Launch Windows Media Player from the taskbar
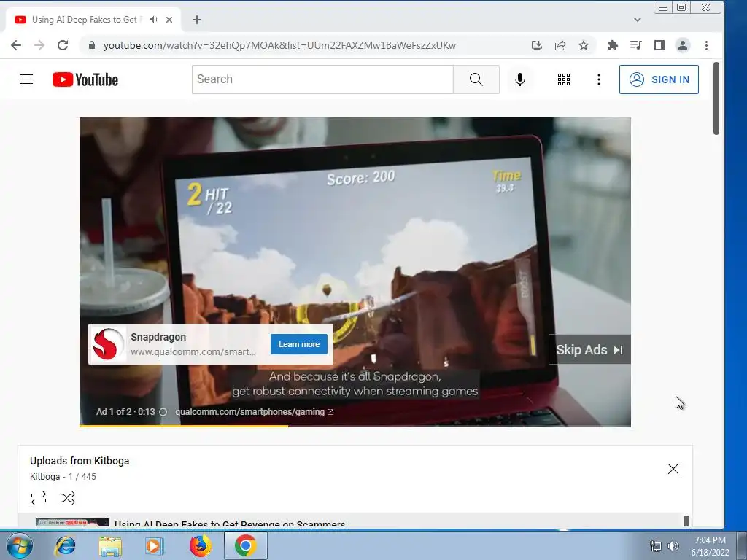 click(x=155, y=545)
